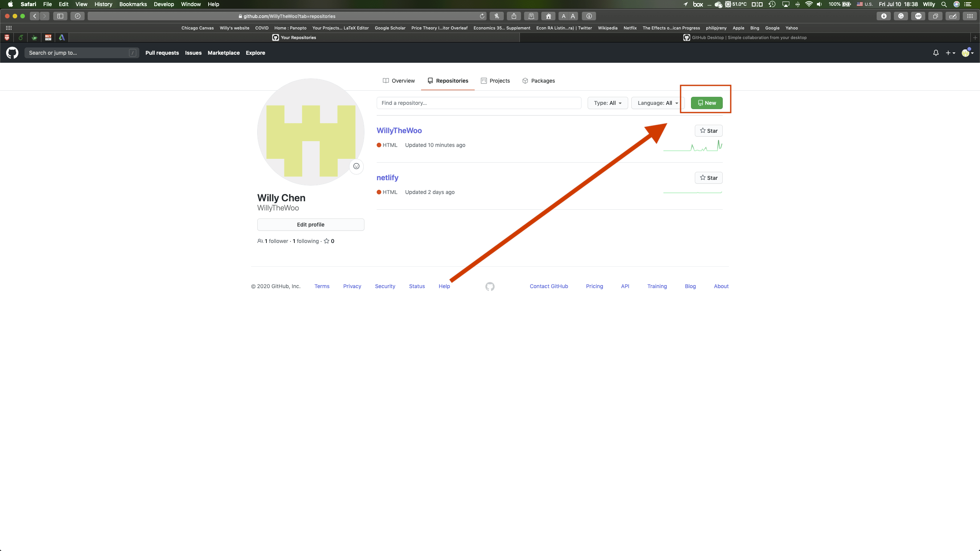Open the Wi-Fi menu bar icon
The image size is (980, 551).
pyautogui.click(x=809, y=4)
